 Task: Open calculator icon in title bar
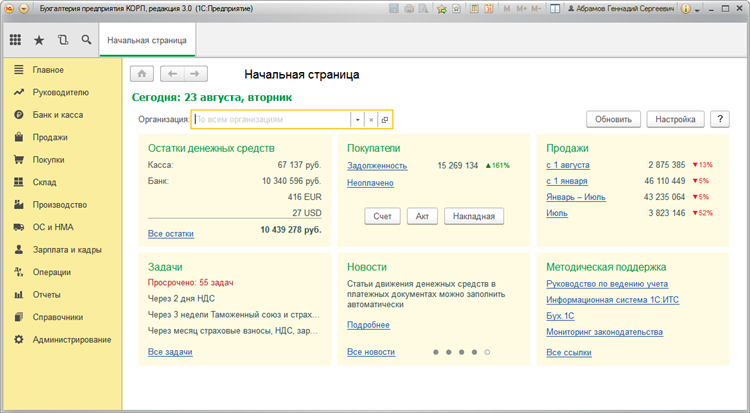[x=474, y=9]
